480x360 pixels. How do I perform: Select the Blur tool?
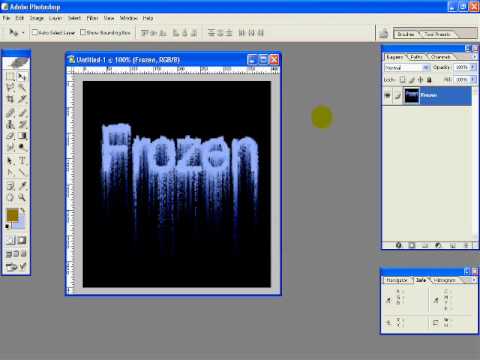(10, 147)
